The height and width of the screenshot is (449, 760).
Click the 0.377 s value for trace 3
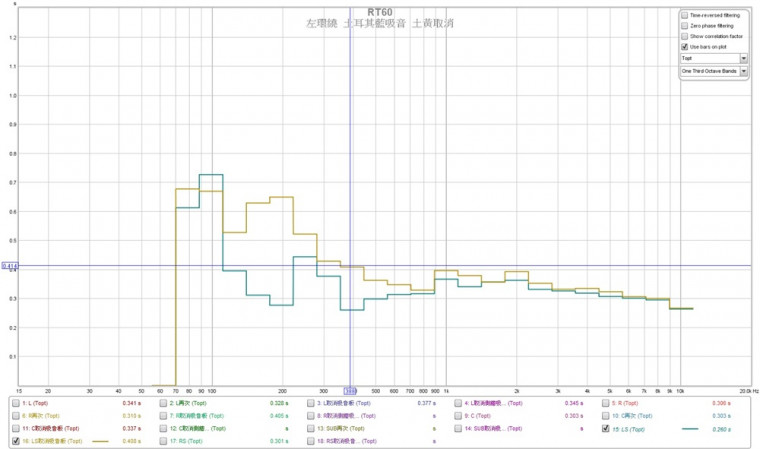coord(427,403)
